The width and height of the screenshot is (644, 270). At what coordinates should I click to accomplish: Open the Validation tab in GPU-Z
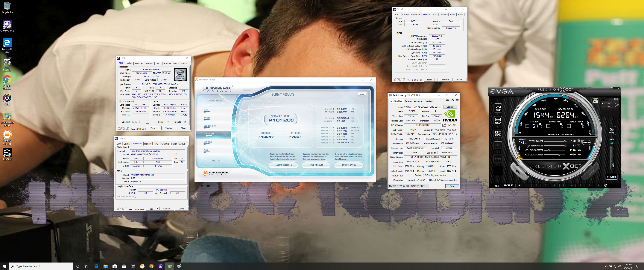tap(430, 101)
